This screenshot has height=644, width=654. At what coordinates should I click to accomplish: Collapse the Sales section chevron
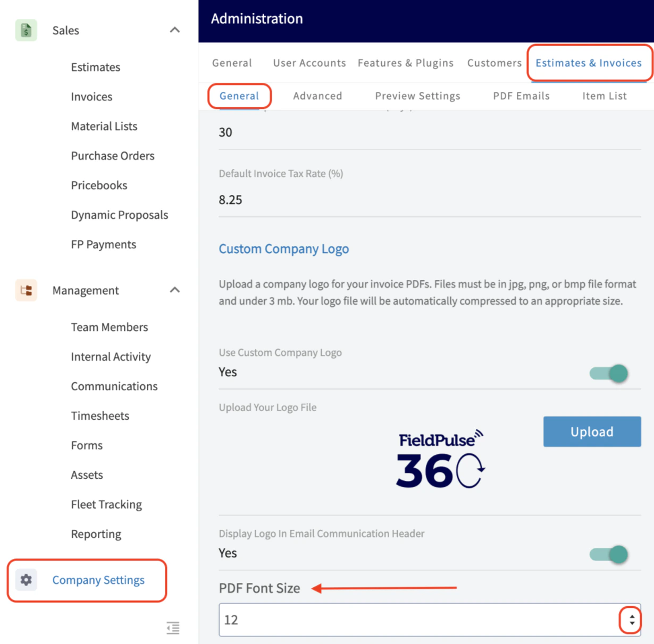(174, 30)
